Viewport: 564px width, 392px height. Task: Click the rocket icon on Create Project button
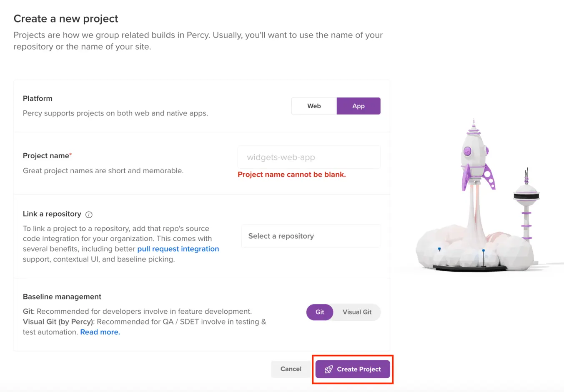point(328,369)
